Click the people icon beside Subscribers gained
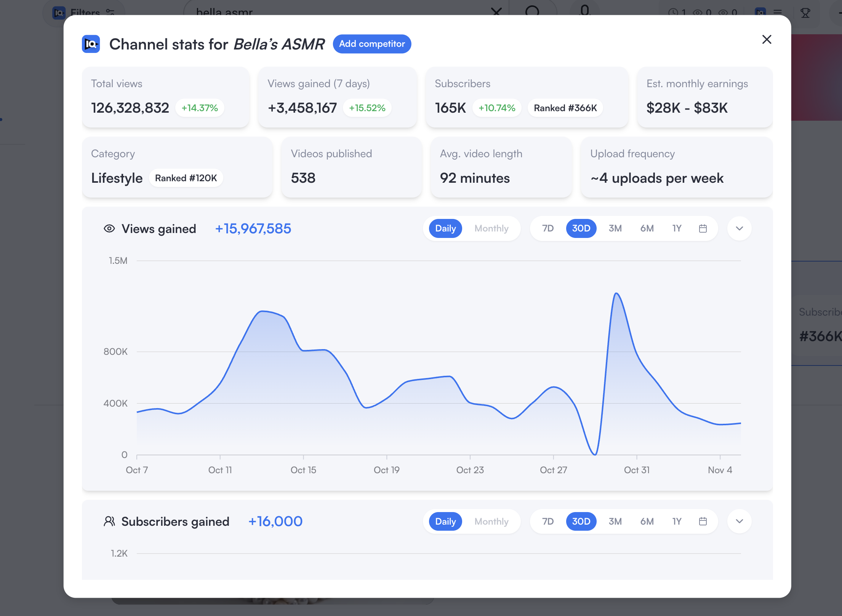 (x=109, y=521)
